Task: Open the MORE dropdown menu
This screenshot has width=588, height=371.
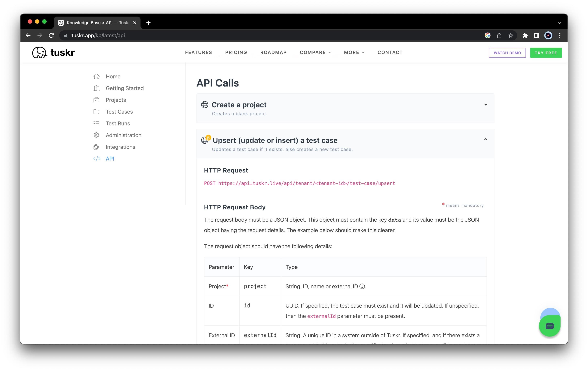Action: (x=354, y=52)
